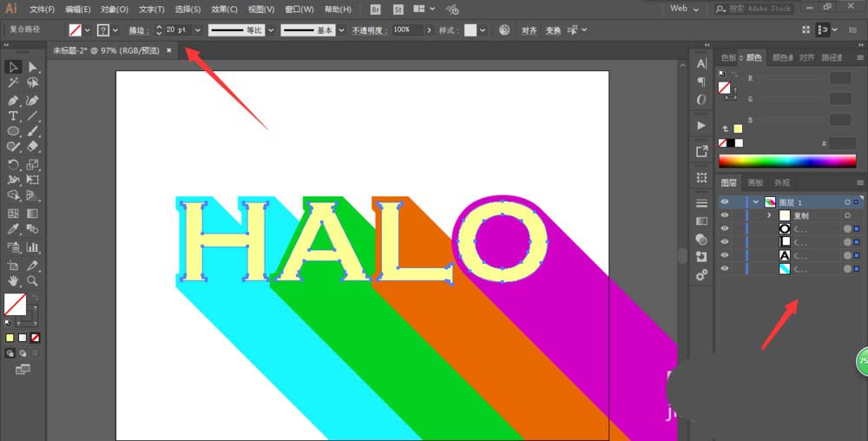The image size is (868, 441).
Task: Select the Column Graph tool
Action: (33, 247)
